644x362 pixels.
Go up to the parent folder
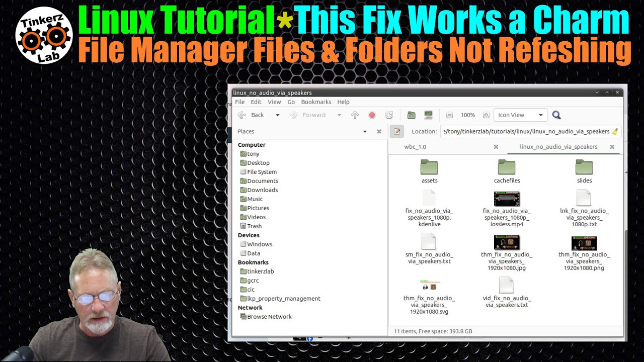[355, 115]
